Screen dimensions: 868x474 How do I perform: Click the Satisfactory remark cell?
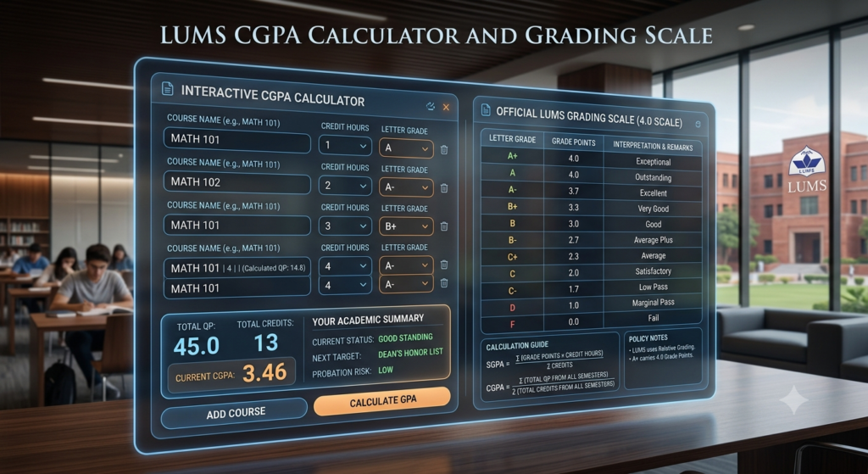point(654,271)
